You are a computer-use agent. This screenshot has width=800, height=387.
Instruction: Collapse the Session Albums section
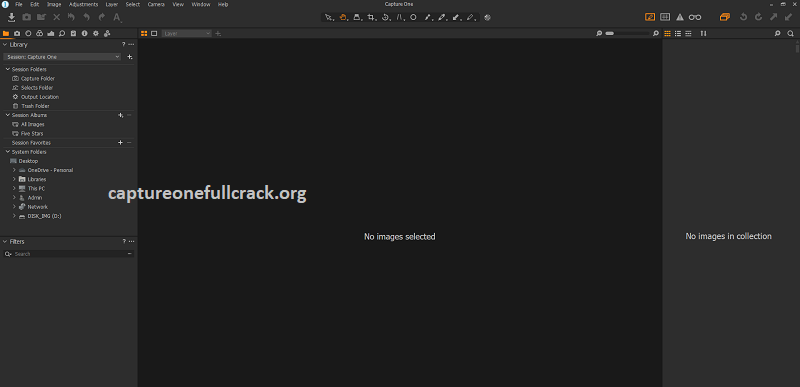pyautogui.click(x=8, y=115)
